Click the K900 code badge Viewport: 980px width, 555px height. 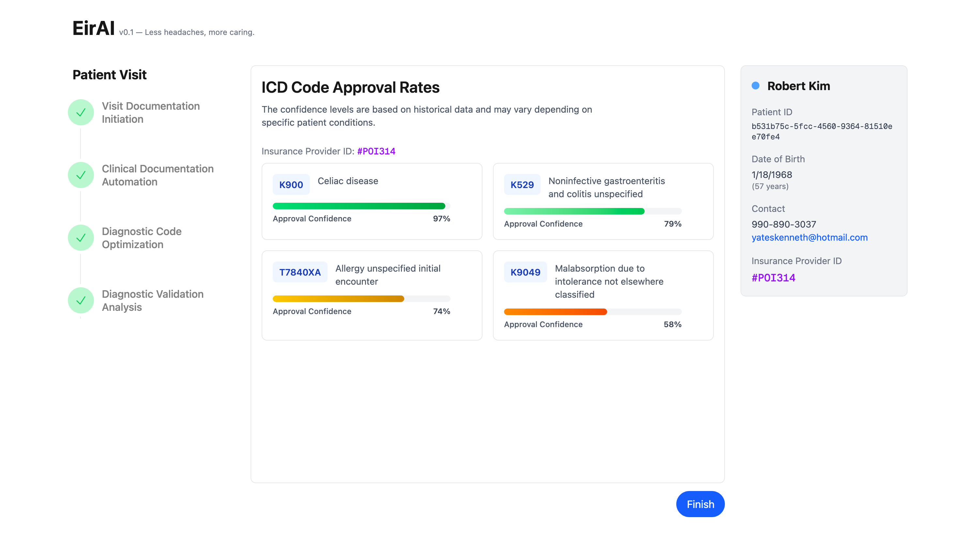(x=291, y=185)
